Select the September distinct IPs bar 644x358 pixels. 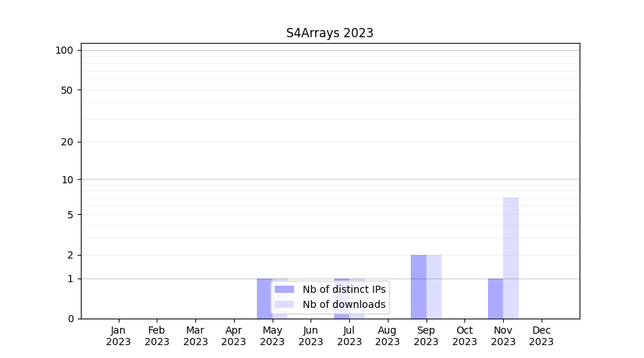pos(419,286)
